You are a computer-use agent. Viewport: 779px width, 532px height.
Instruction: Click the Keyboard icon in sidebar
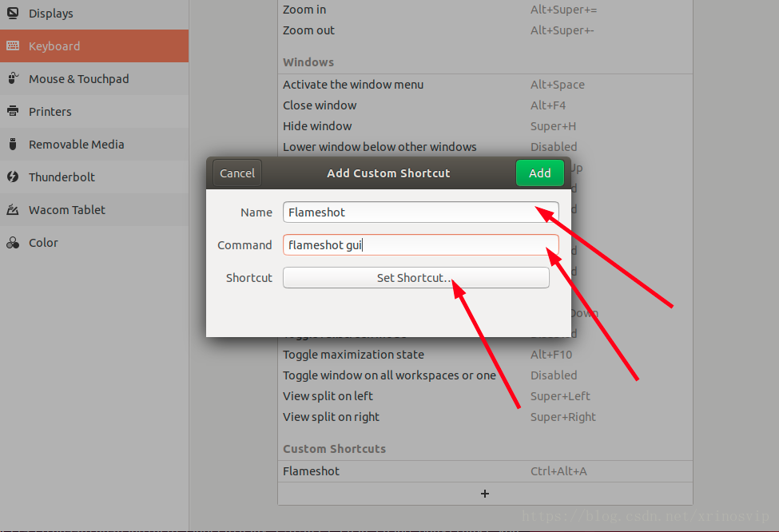13,46
